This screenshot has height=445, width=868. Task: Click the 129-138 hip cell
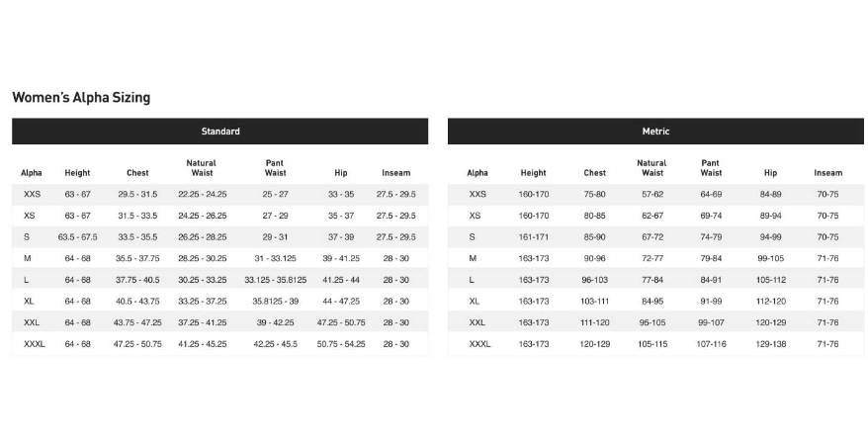point(770,344)
